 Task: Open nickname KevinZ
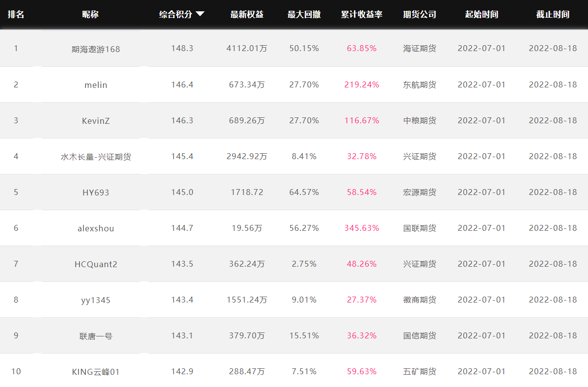(x=96, y=121)
